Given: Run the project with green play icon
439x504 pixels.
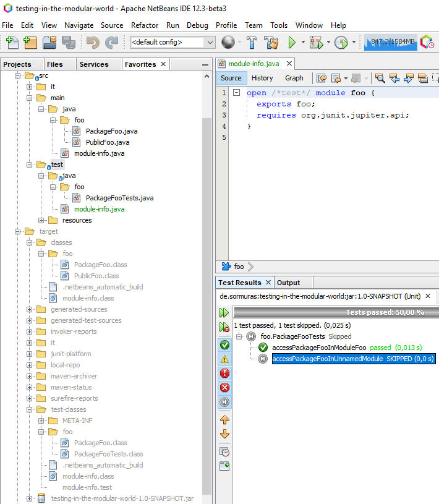Looking at the screenshot, I should click(x=292, y=42).
